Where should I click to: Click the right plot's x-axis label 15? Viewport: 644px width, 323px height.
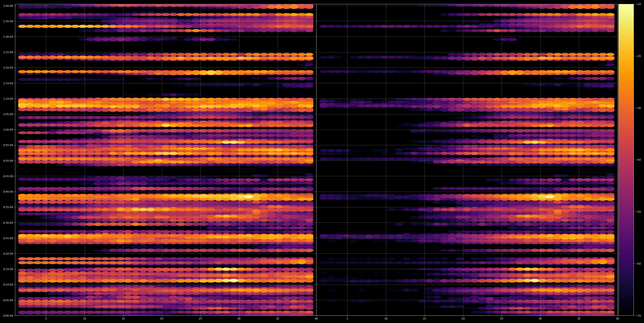click(x=425, y=319)
